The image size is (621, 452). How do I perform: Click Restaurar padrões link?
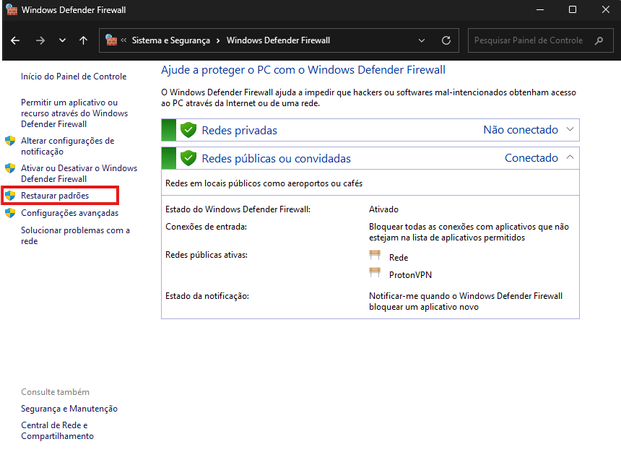pyautogui.click(x=55, y=196)
